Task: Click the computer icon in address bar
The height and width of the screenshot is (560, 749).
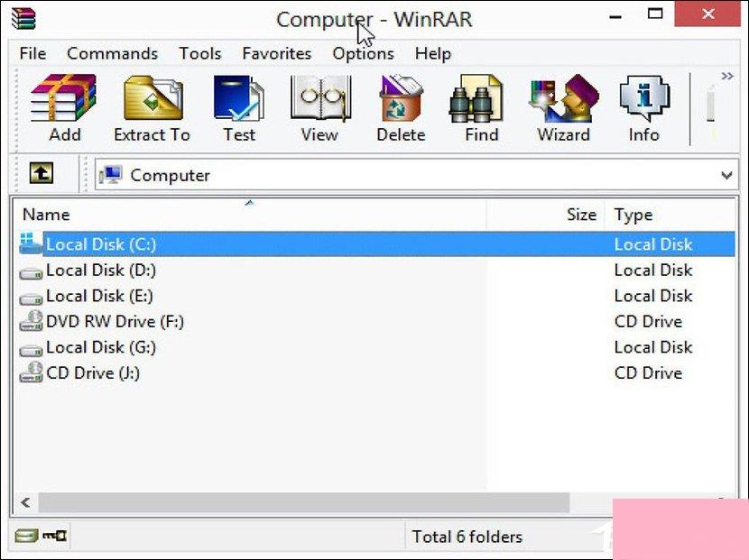Action: 111,175
